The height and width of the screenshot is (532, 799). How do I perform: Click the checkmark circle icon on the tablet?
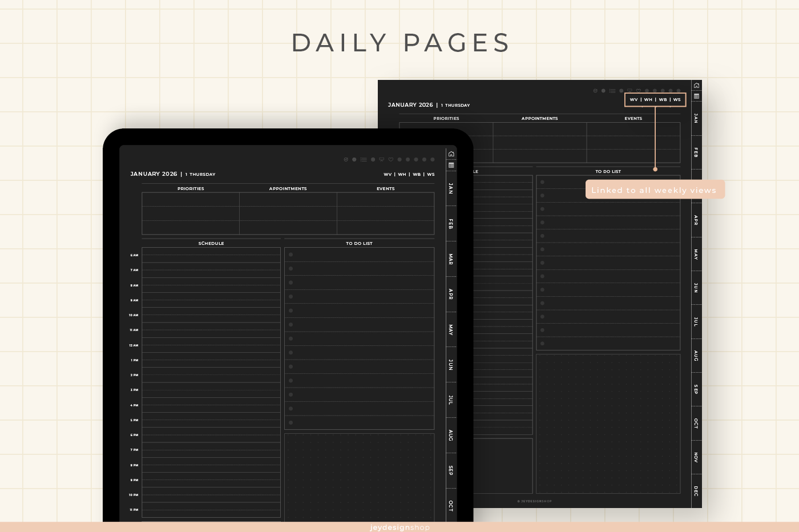click(346, 160)
